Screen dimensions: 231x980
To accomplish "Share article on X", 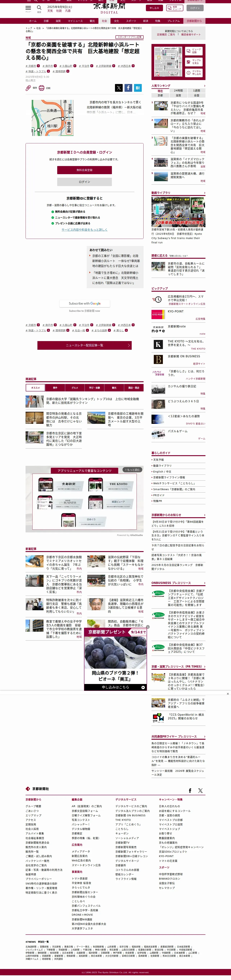I will point(119,88).
